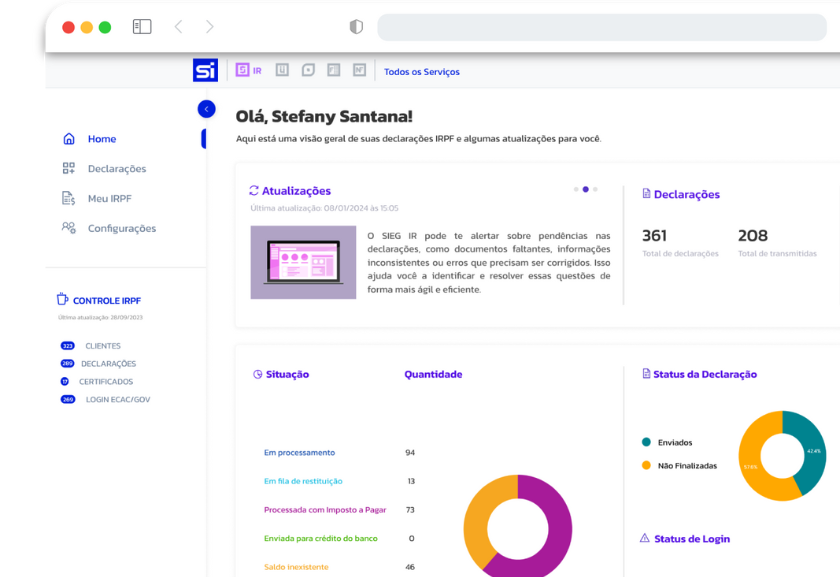This screenshot has height=577, width=840.
Task: Expand CONTROLE IRPF section header
Action: click(106, 300)
